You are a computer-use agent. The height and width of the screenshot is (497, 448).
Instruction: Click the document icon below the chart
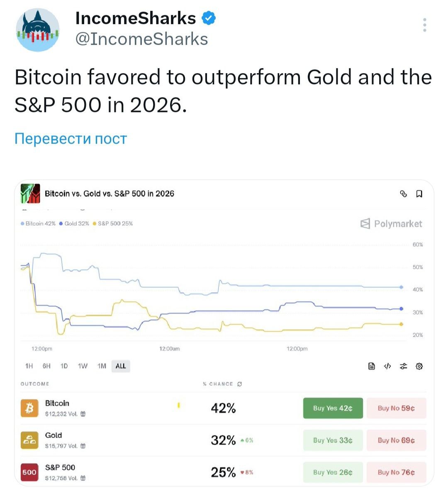[372, 366]
